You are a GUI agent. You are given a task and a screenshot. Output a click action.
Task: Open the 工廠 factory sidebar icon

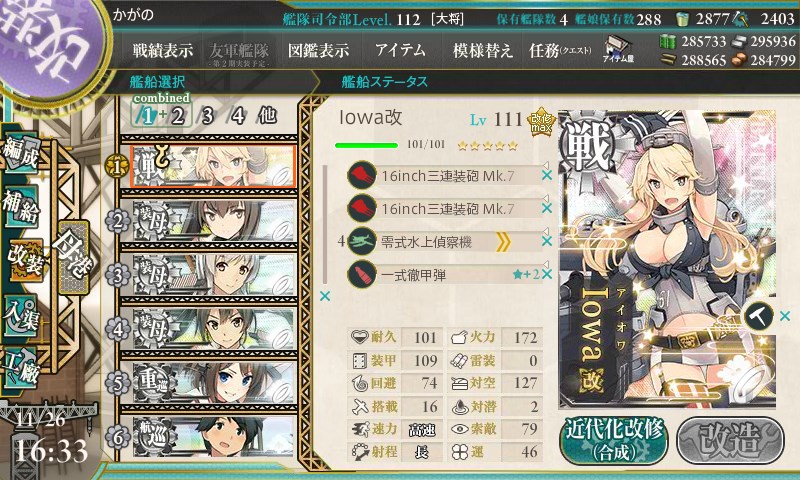click(x=21, y=367)
